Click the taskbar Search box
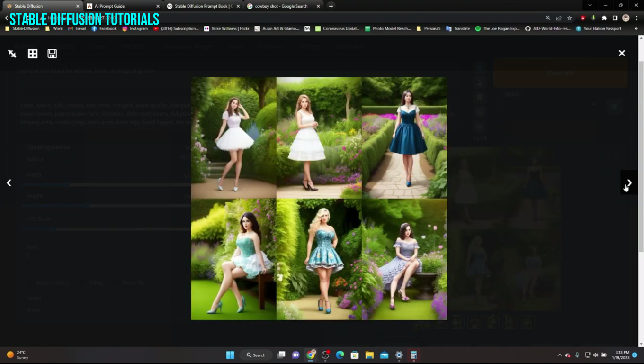This screenshot has width=644, height=364. (x=257, y=355)
